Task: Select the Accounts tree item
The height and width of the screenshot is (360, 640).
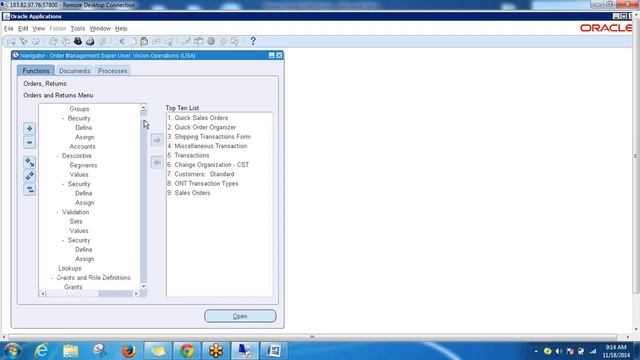Action: (x=82, y=147)
